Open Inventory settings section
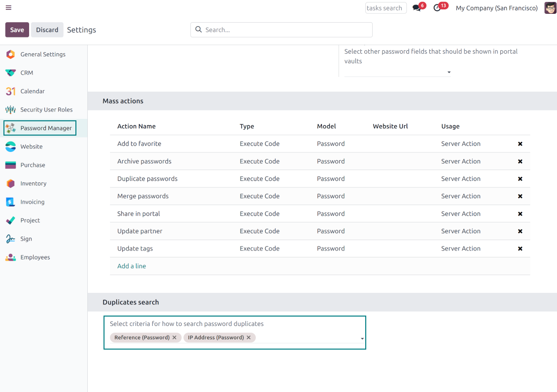The width and height of the screenshot is (557, 392). tap(34, 183)
